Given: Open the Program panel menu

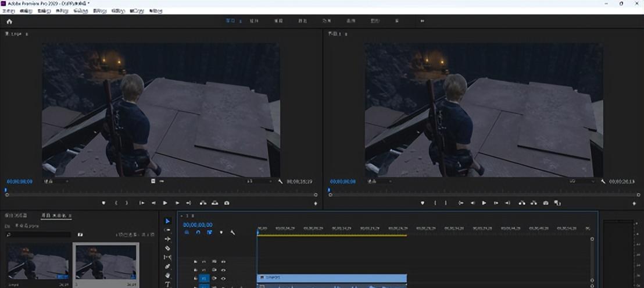Looking at the screenshot, I should pyautogui.click(x=346, y=34).
